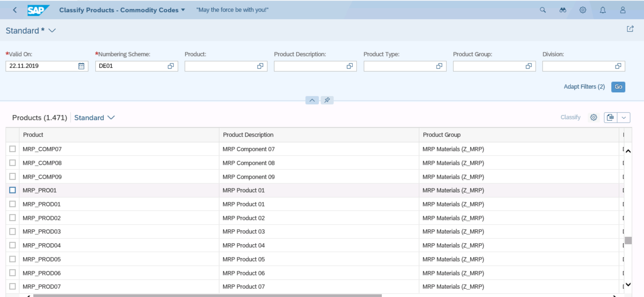Click the horizontal table scrollbar
Viewport: 644px width, 297px height.
(x=208, y=296)
